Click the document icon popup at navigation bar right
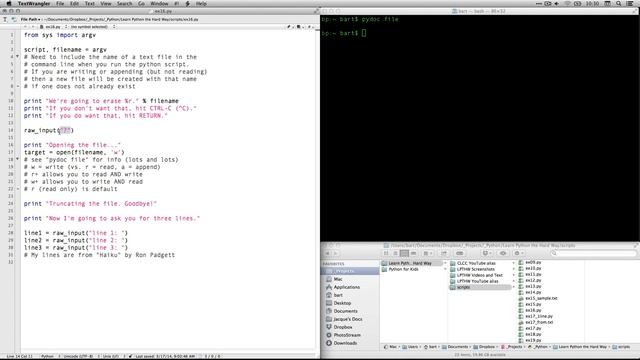 pos(299,27)
